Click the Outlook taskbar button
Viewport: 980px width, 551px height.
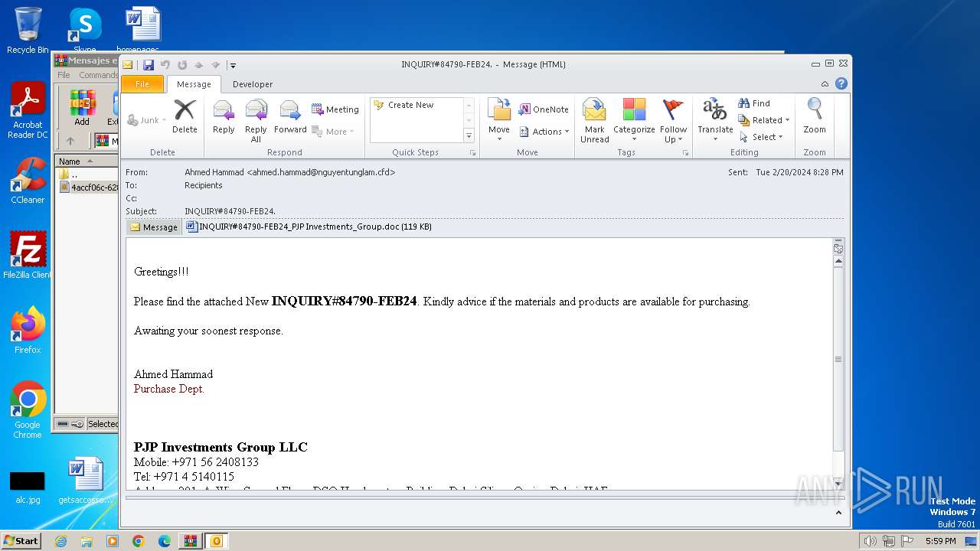click(216, 541)
